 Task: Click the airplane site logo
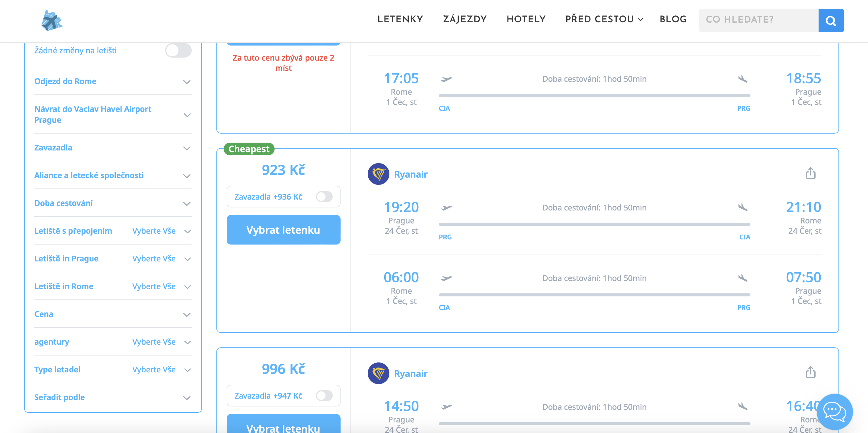tap(52, 20)
